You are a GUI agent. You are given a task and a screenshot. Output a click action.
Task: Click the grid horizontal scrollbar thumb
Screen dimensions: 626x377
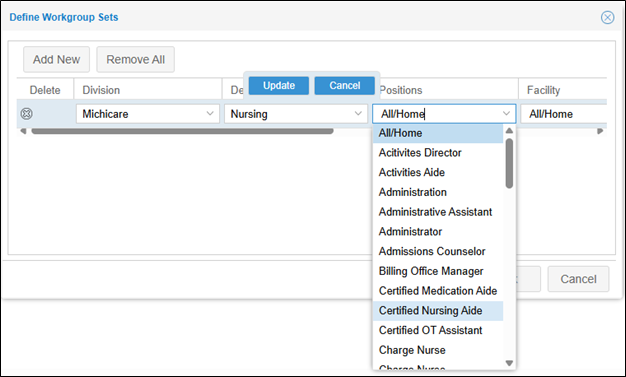[182, 131]
